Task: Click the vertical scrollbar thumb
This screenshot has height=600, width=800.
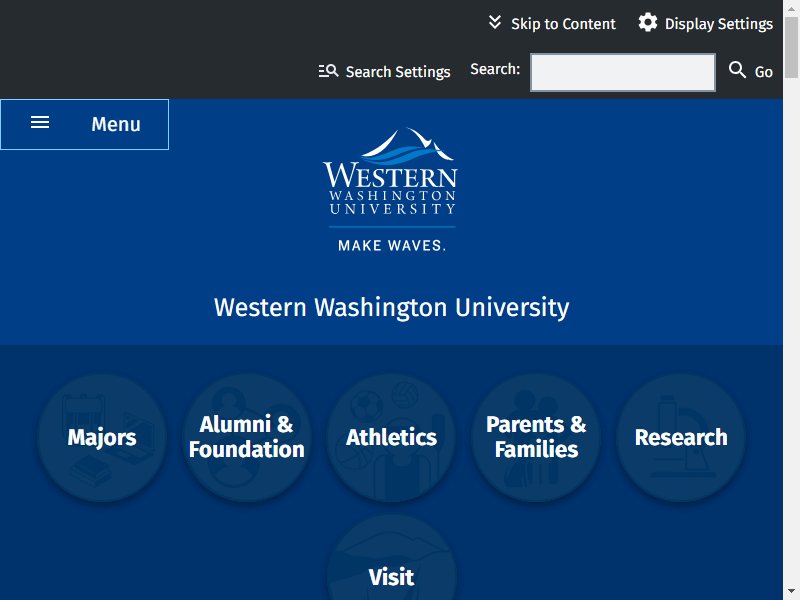Action: 791,47
